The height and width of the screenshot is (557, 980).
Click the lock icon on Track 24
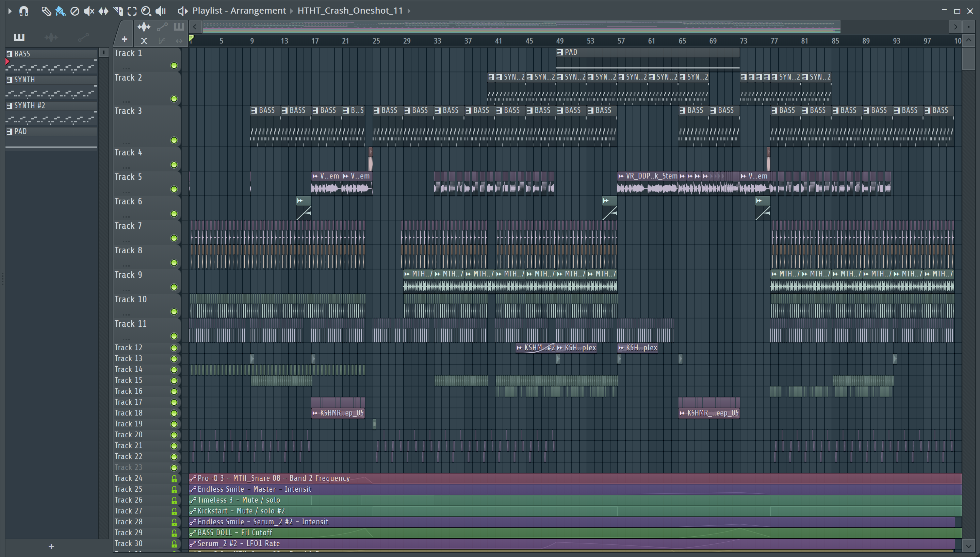pos(174,478)
